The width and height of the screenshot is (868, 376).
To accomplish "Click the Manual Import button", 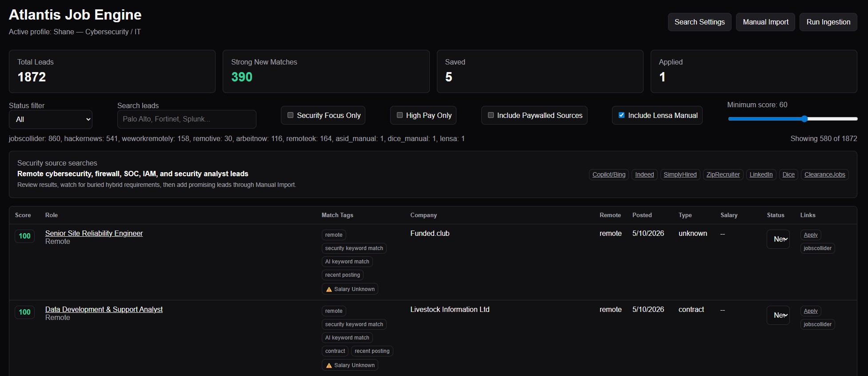I will [766, 22].
